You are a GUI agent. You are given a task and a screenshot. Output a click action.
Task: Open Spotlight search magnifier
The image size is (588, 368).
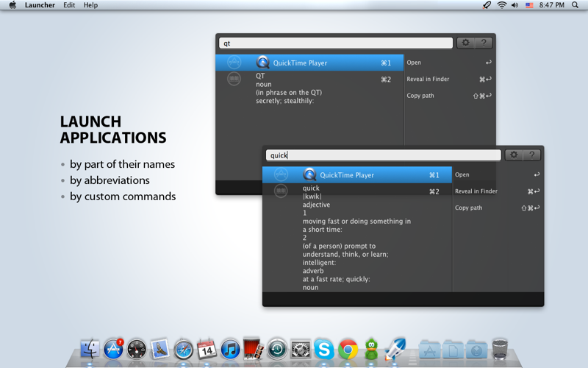[x=575, y=5]
